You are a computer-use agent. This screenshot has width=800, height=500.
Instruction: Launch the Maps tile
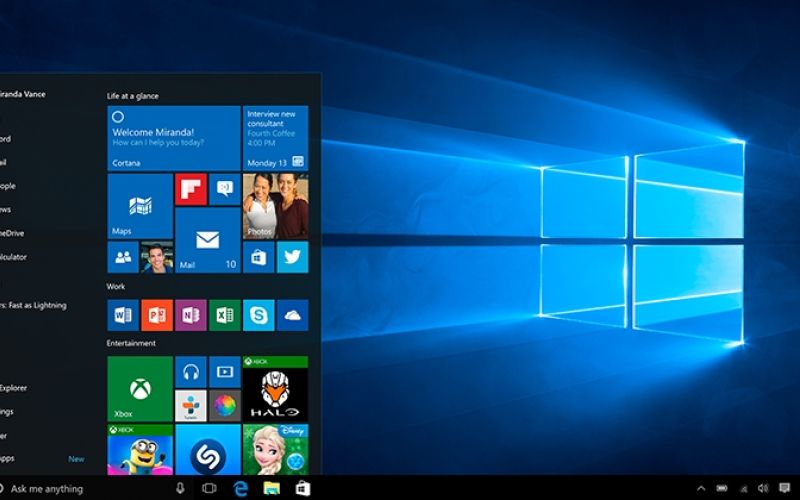(x=140, y=206)
